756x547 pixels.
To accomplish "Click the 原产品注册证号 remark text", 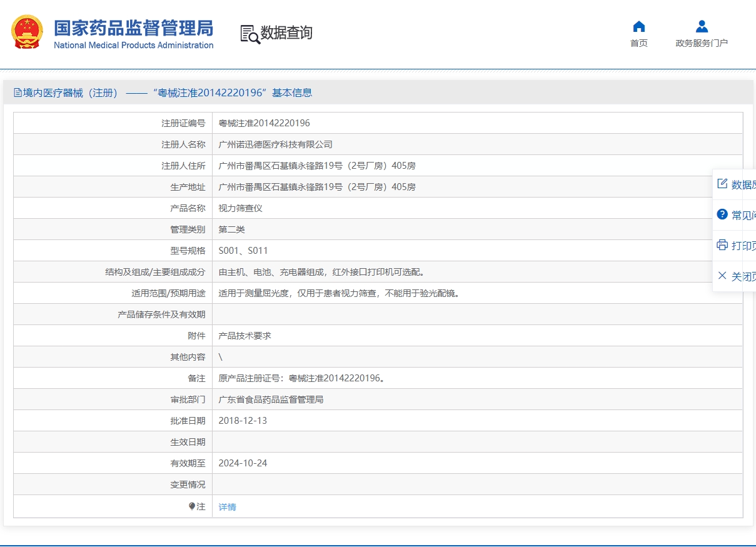I will click(x=302, y=378).
